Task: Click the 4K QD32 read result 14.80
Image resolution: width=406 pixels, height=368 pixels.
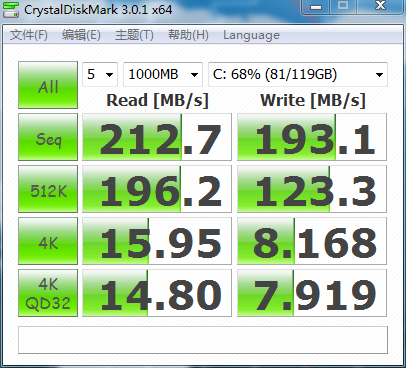Action: (157, 293)
